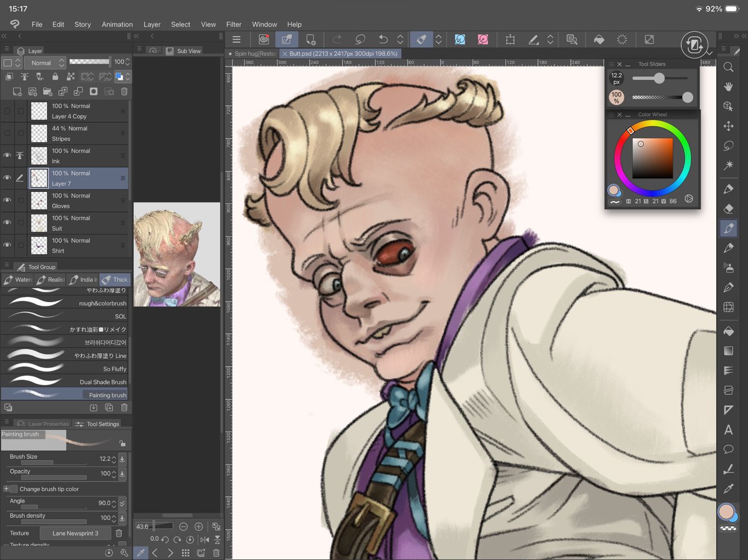Viewport: 748px width, 560px height.
Task: Delete the selected layer with trash icon
Action: pyautogui.click(x=124, y=92)
